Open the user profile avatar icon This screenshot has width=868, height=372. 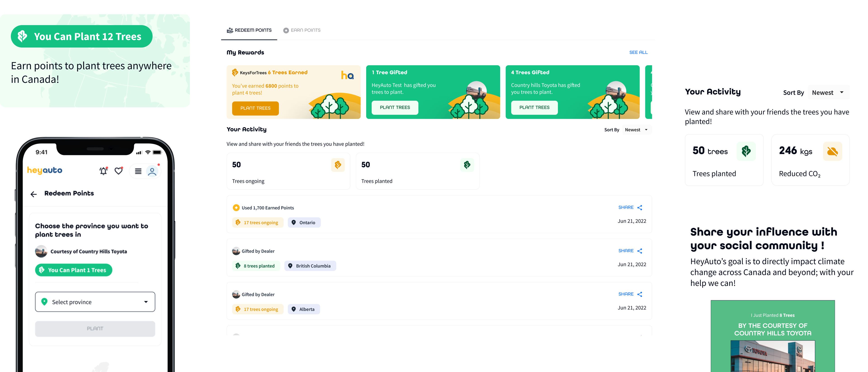point(152,171)
